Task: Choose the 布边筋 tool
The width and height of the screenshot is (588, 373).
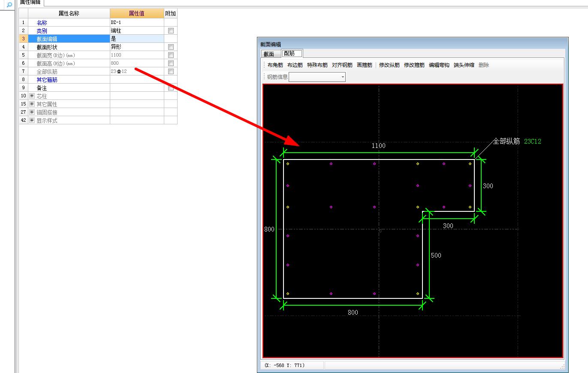Action: (x=295, y=65)
